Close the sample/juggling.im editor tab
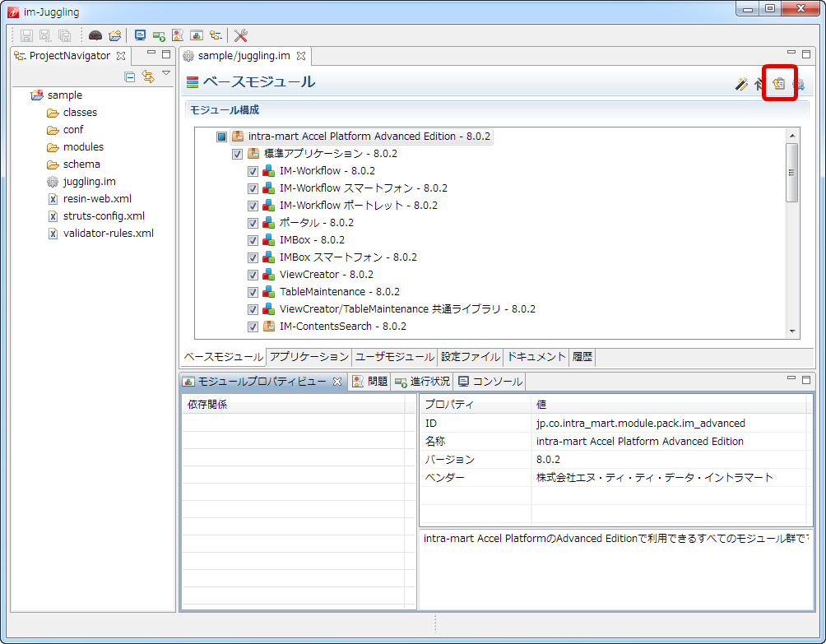The height and width of the screenshot is (644, 826). [x=301, y=56]
